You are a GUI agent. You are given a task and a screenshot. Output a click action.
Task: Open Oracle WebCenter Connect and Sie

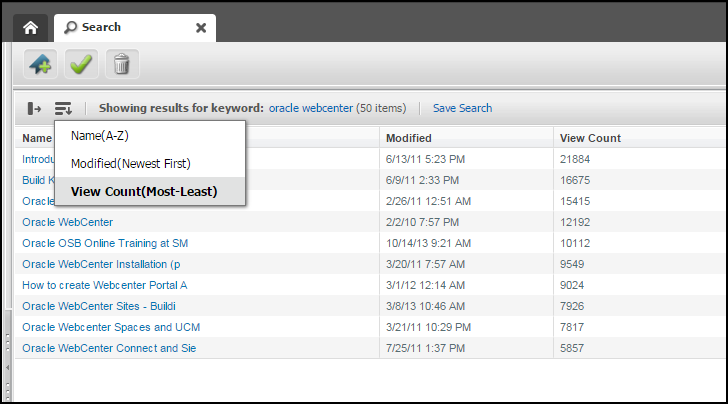pyautogui.click(x=109, y=348)
